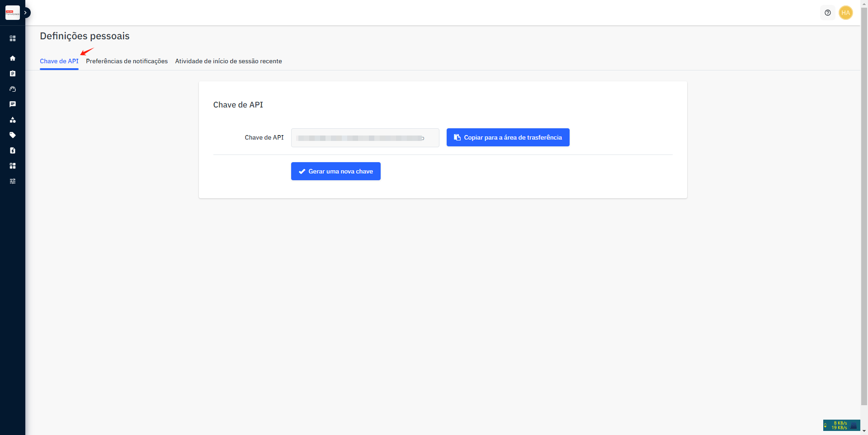Select the Chave de API tab
Screen dimensions: 868x435
[x=59, y=61]
